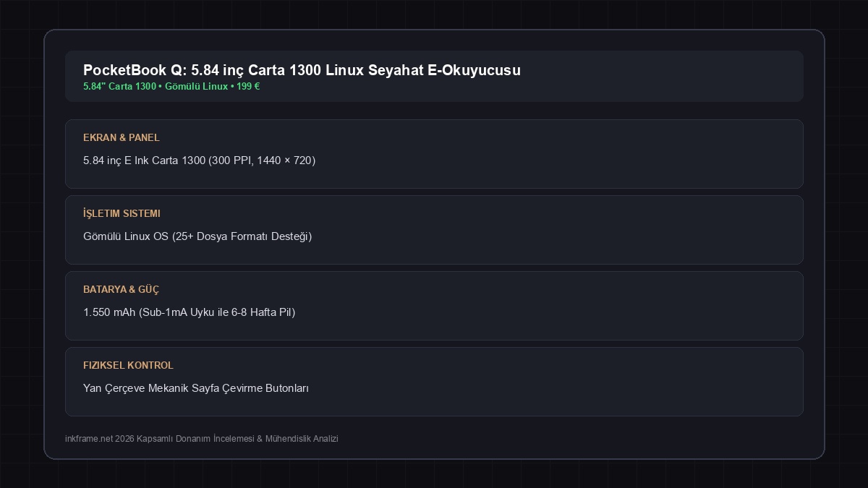Click the FIZIKSEL KONTROL heading
Viewport: 868px width, 488px height.
128,365
